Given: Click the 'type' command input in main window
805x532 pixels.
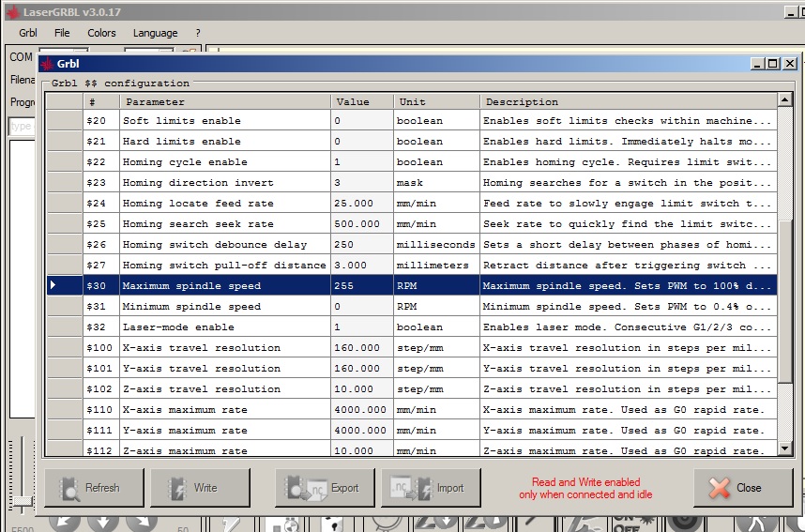Looking at the screenshot, I should (x=22, y=127).
